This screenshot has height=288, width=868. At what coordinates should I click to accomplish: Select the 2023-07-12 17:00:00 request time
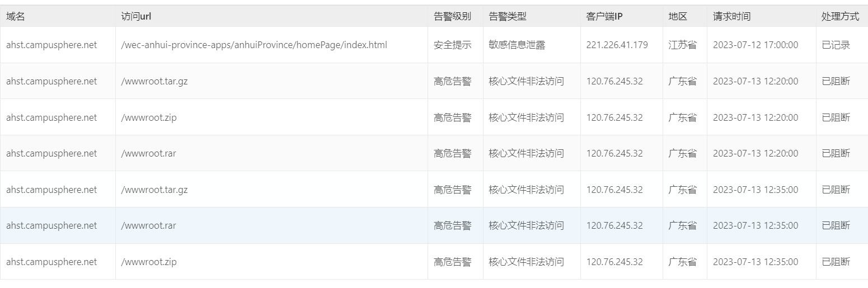pyautogui.click(x=756, y=45)
